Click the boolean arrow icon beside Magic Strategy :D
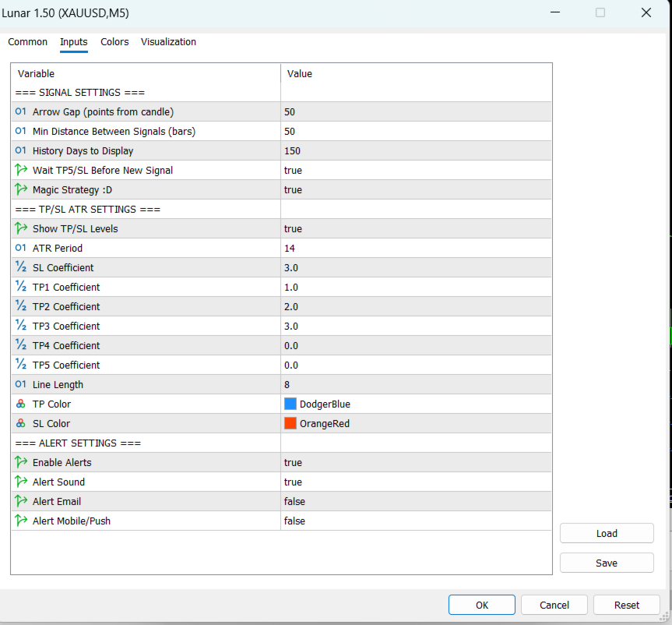The height and width of the screenshot is (625, 672). tap(20, 189)
